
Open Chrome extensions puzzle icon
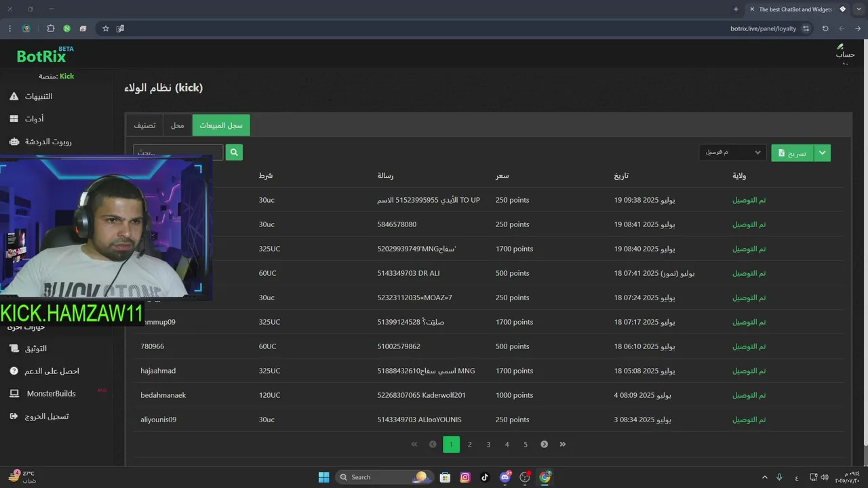click(x=51, y=28)
